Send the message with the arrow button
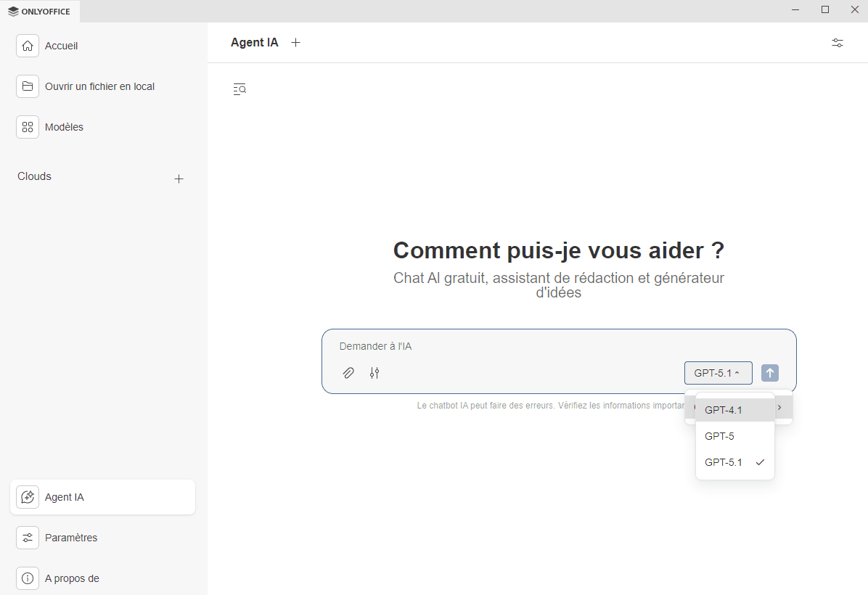 [x=769, y=372]
